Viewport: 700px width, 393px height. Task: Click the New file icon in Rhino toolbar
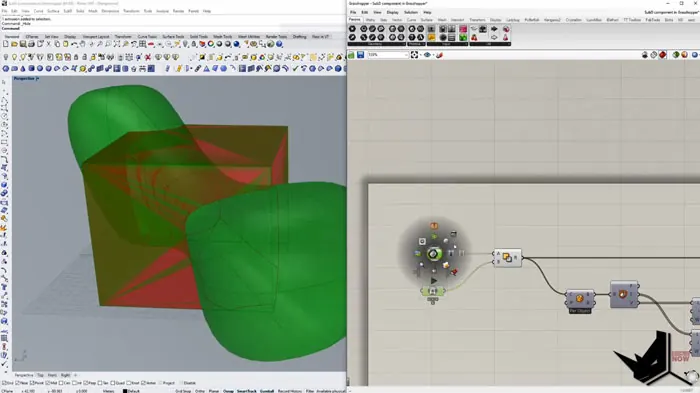click(x=5, y=44)
